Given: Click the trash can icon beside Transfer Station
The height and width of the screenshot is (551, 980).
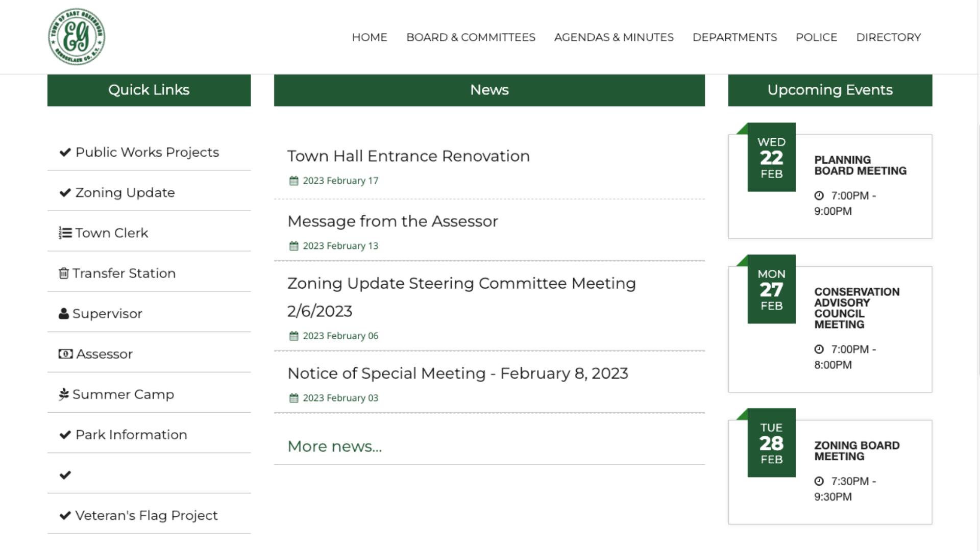Looking at the screenshot, I should coord(64,273).
